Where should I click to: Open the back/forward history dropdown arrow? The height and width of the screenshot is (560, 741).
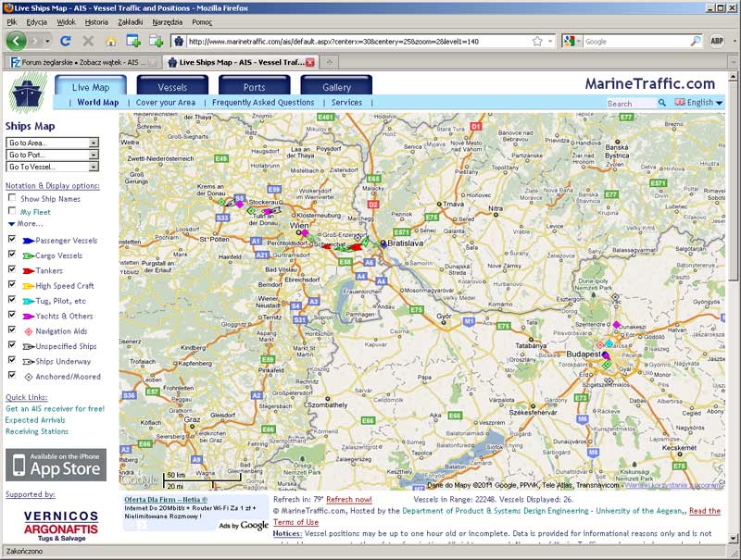coord(47,41)
